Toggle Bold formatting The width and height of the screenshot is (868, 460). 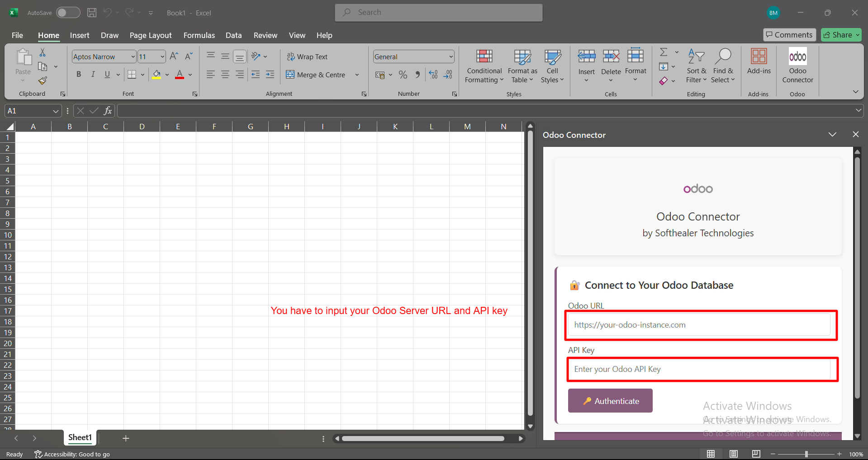(x=79, y=75)
